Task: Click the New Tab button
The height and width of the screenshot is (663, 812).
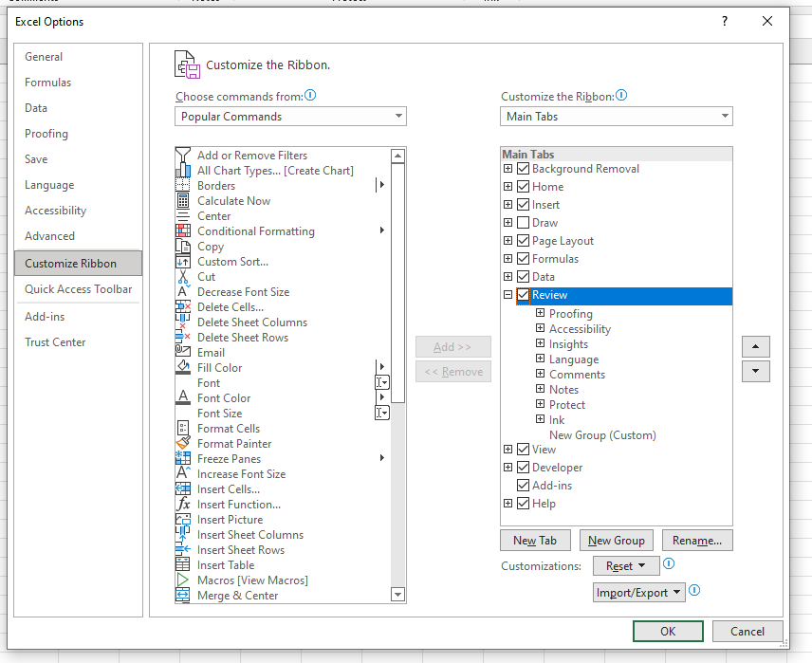Action: 535,541
